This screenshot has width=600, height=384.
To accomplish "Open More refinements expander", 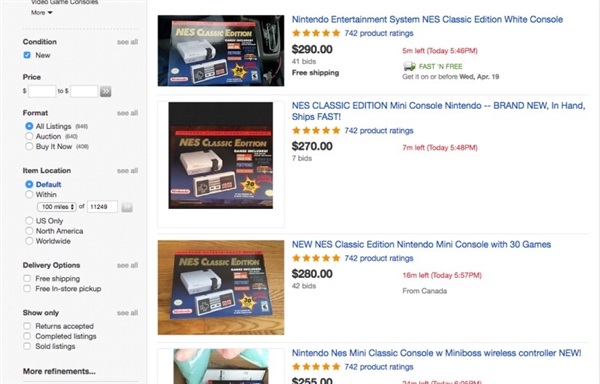I will point(59,371).
